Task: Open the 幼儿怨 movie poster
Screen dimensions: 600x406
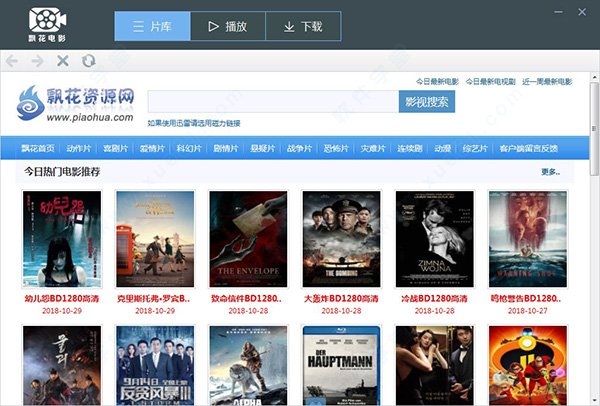Action: coord(62,239)
